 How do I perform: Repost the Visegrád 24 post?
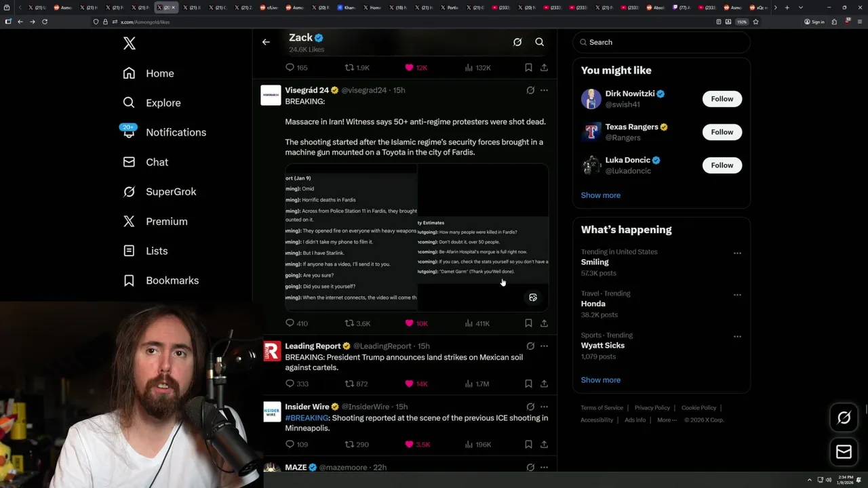coord(357,323)
